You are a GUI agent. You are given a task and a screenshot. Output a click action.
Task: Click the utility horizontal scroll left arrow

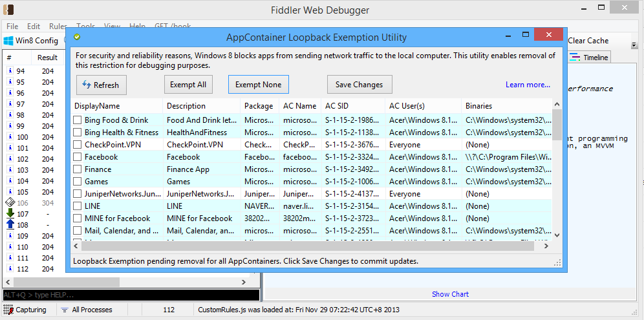point(76,246)
